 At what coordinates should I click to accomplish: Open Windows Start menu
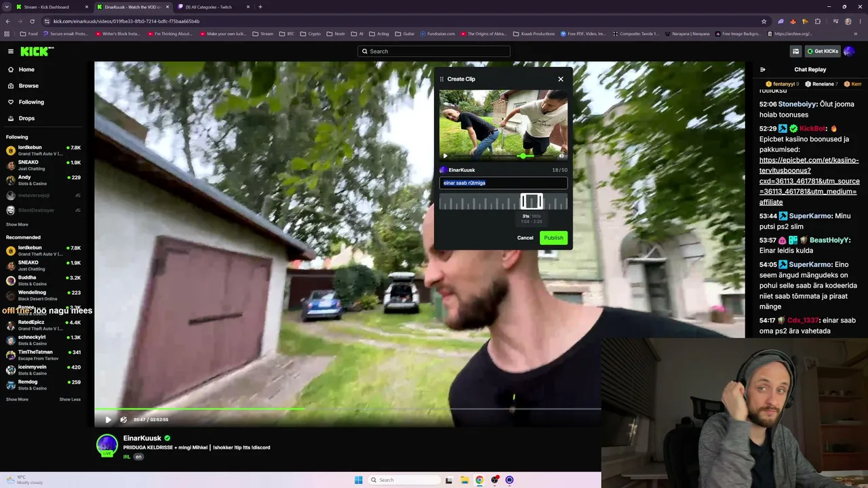359,480
